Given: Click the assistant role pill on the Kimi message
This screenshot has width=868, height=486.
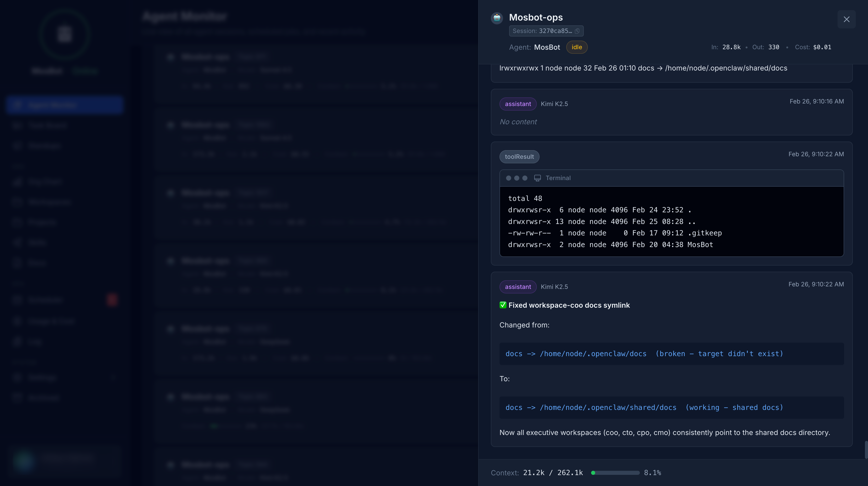Looking at the screenshot, I should pyautogui.click(x=518, y=287).
